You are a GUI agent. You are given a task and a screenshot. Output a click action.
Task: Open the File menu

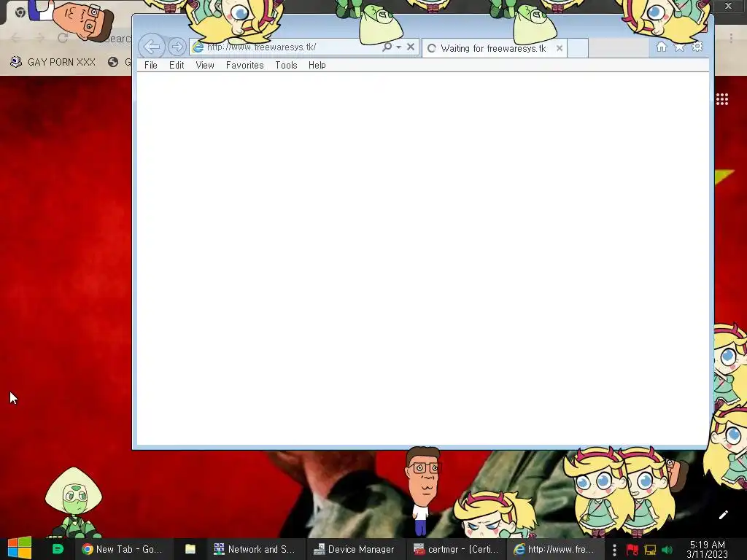coord(150,65)
